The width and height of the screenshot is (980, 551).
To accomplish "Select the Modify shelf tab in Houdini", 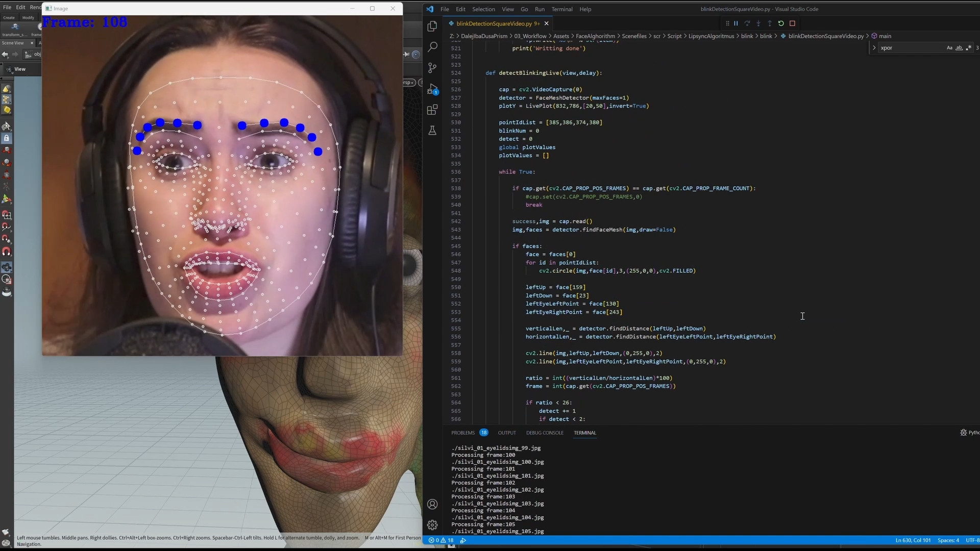I will click(x=28, y=17).
